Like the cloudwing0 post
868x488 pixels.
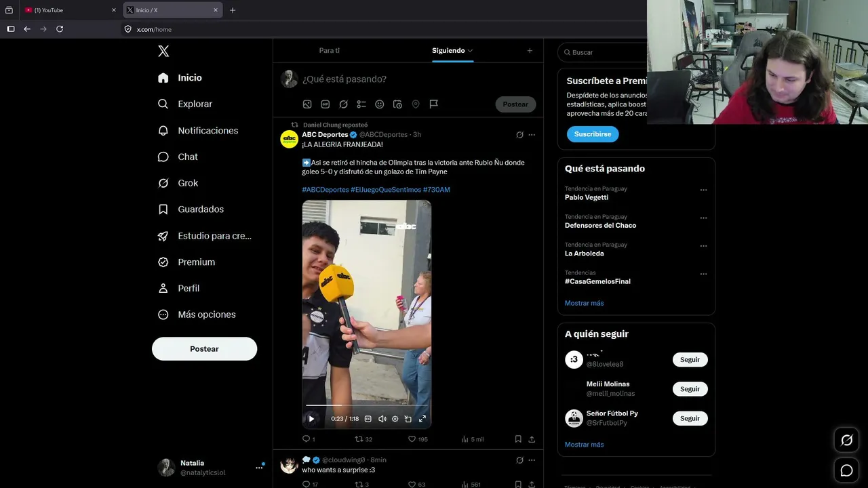(418, 485)
